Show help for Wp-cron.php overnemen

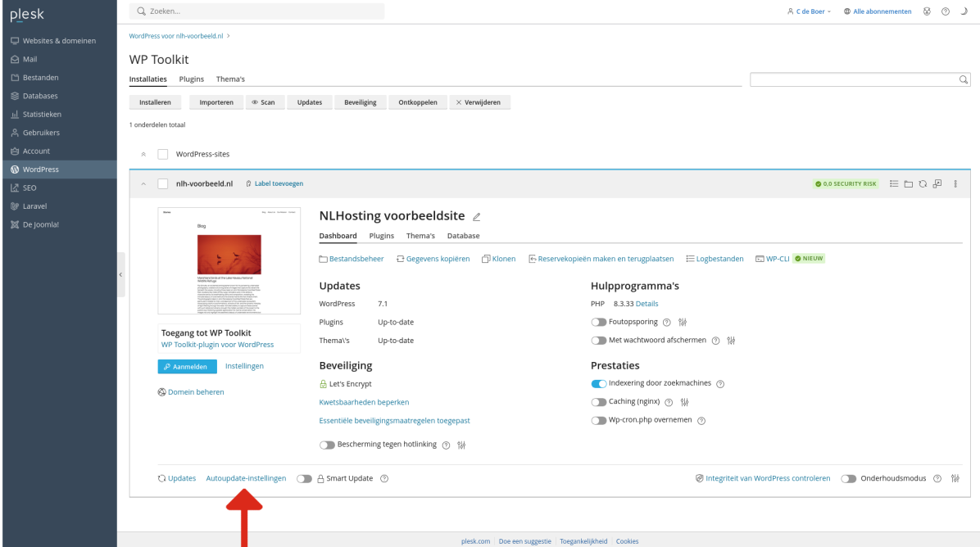pyautogui.click(x=701, y=421)
